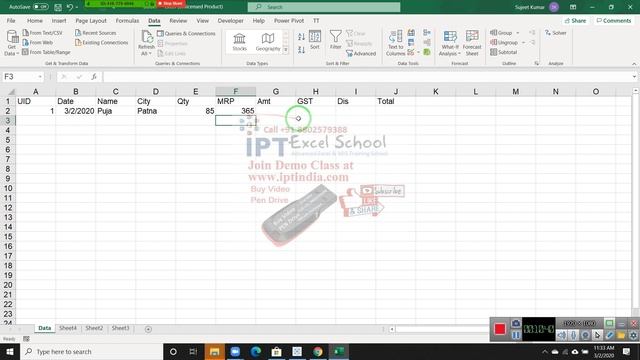Open the Windows Start menu
Screen dimensions: 640x360
pyautogui.click(x=10, y=351)
